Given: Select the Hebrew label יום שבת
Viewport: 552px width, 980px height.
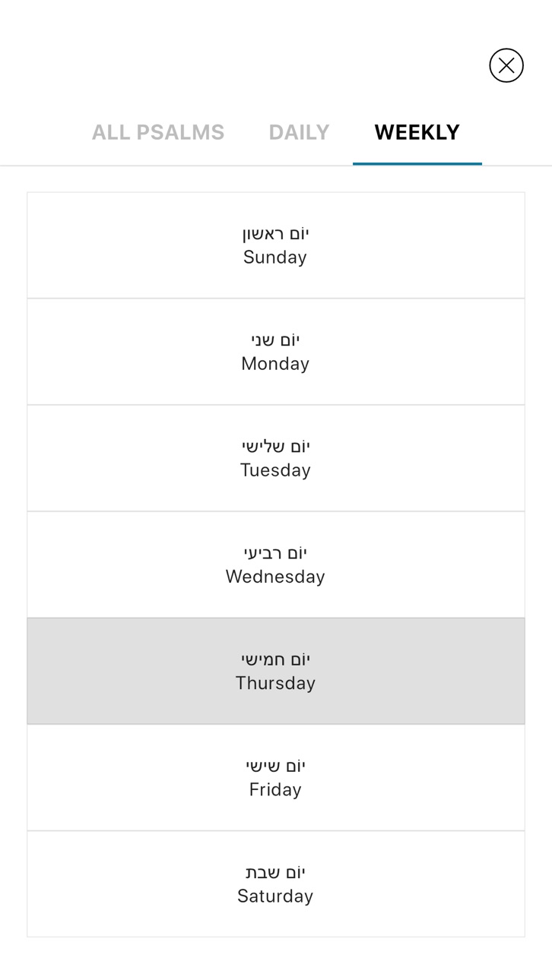Looking at the screenshot, I should coord(275,872).
